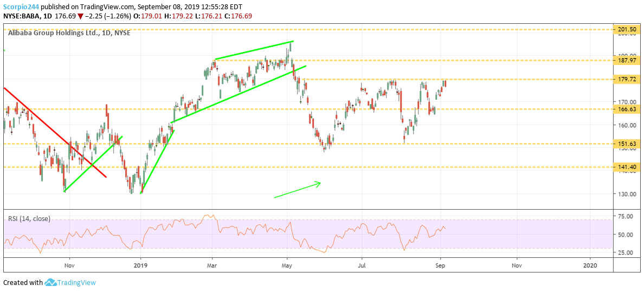Click the TradingView cloud logo icon
The height and width of the screenshot is (292, 644).
pos(50,283)
